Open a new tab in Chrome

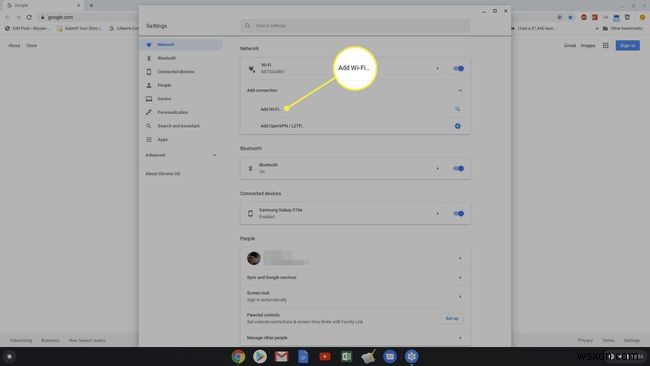coord(91,5)
